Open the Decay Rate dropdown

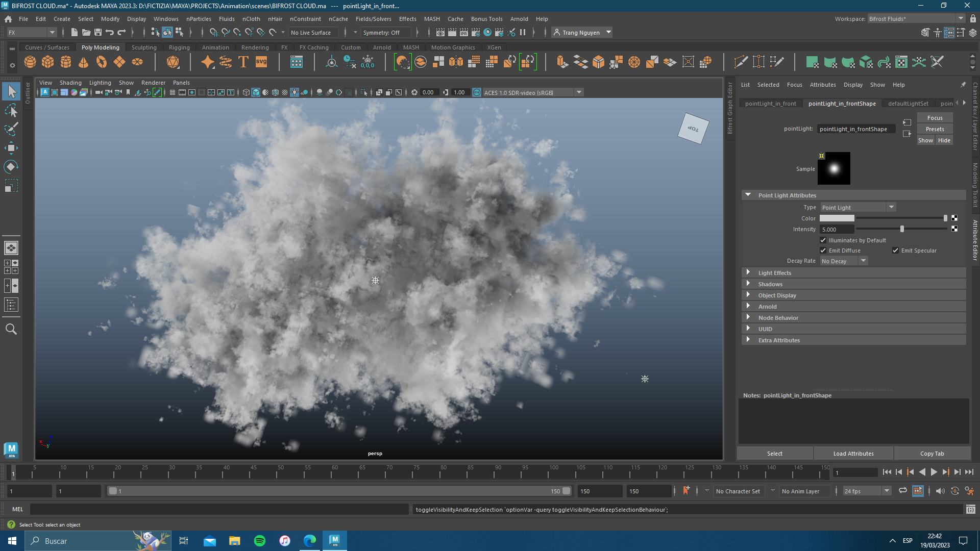844,261
